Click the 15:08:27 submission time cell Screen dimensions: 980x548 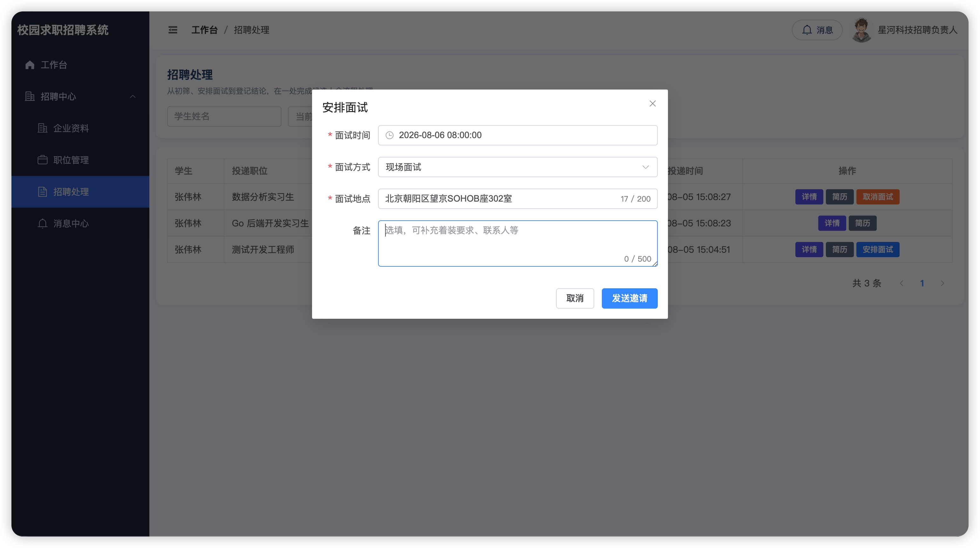699,197
